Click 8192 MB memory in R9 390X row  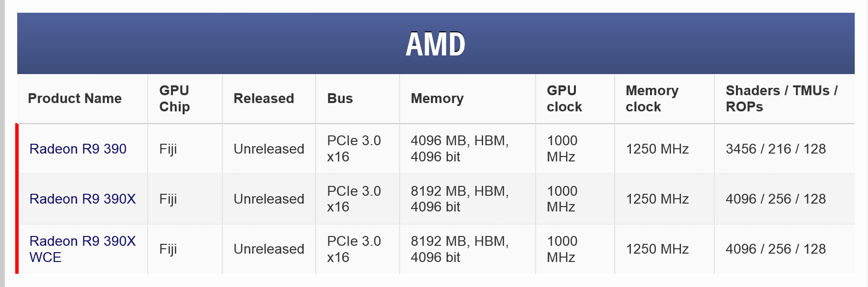(x=460, y=199)
